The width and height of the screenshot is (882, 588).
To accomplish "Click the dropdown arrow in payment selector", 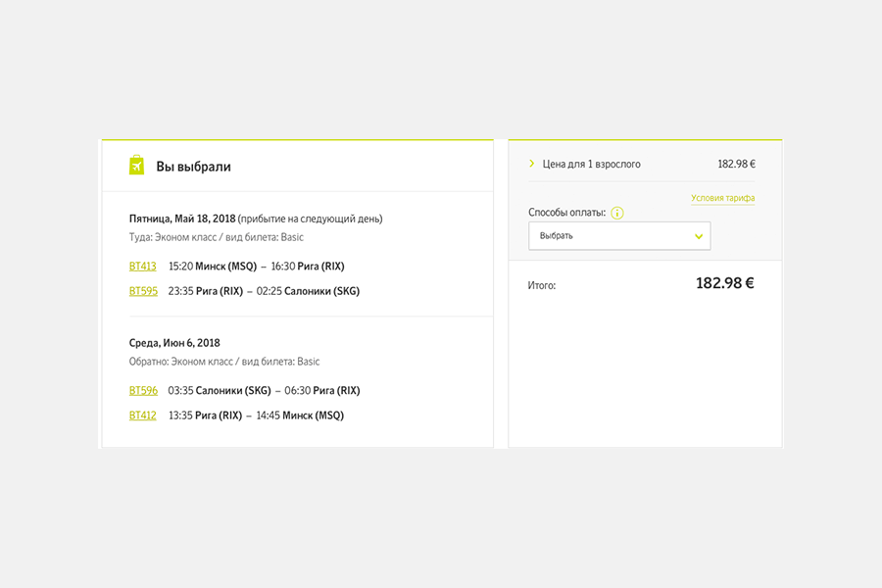I will point(699,236).
